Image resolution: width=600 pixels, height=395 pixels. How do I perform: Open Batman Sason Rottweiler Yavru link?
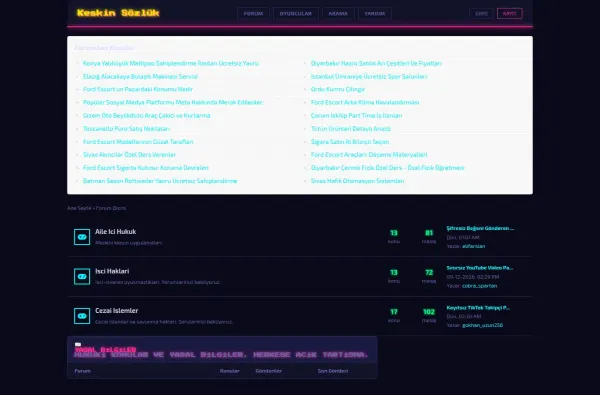tap(160, 181)
